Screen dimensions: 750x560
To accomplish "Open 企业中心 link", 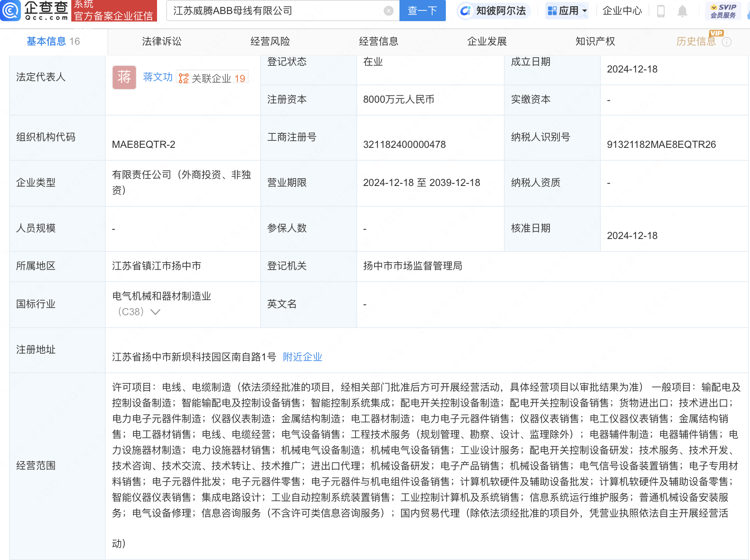I will (x=622, y=11).
